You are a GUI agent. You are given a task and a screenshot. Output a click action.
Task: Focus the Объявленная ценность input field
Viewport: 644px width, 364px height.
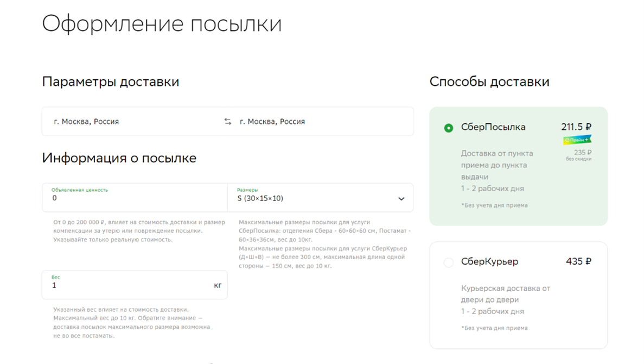(135, 198)
